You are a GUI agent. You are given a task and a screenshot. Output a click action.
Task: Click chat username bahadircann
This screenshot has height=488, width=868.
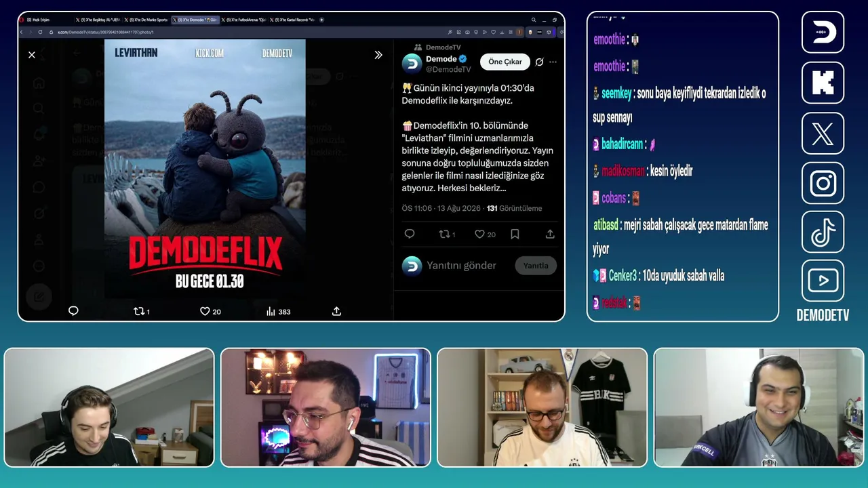point(622,144)
